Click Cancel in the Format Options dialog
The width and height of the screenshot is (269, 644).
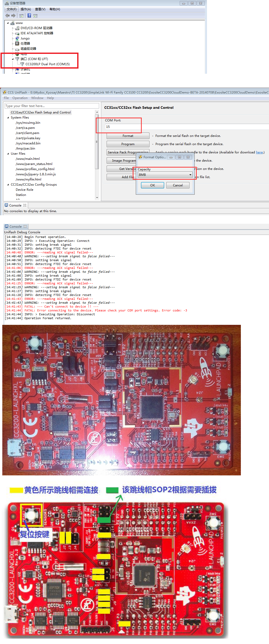click(x=178, y=185)
